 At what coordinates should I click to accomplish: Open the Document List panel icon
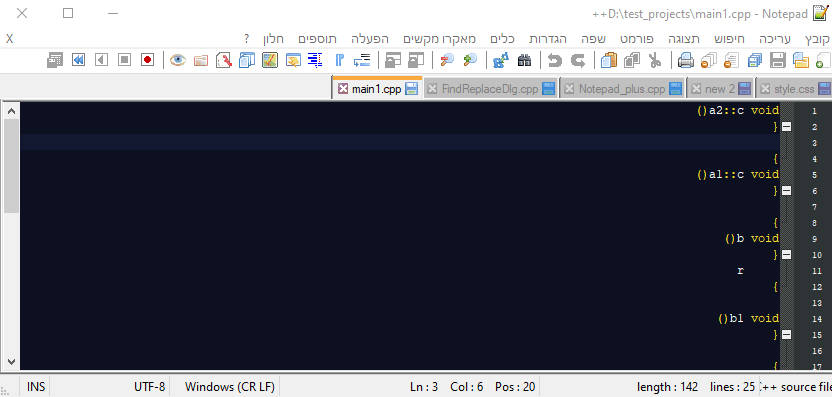coord(247,60)
